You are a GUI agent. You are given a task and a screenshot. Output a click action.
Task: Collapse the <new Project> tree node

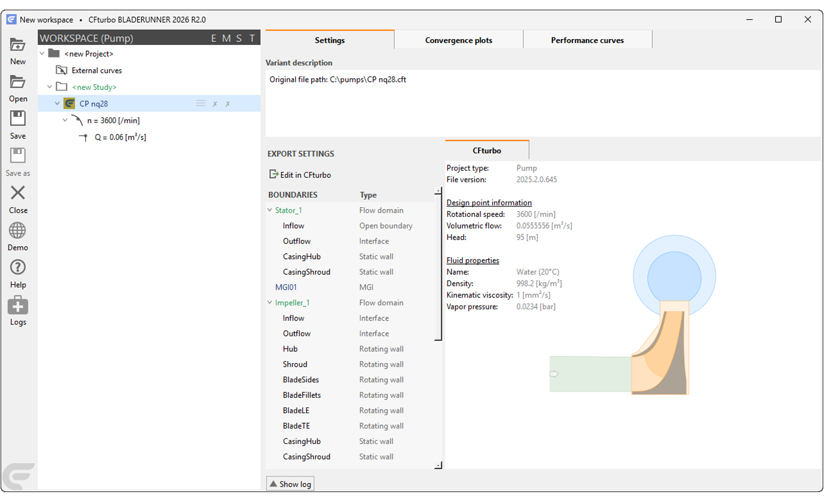coord(42,53)
